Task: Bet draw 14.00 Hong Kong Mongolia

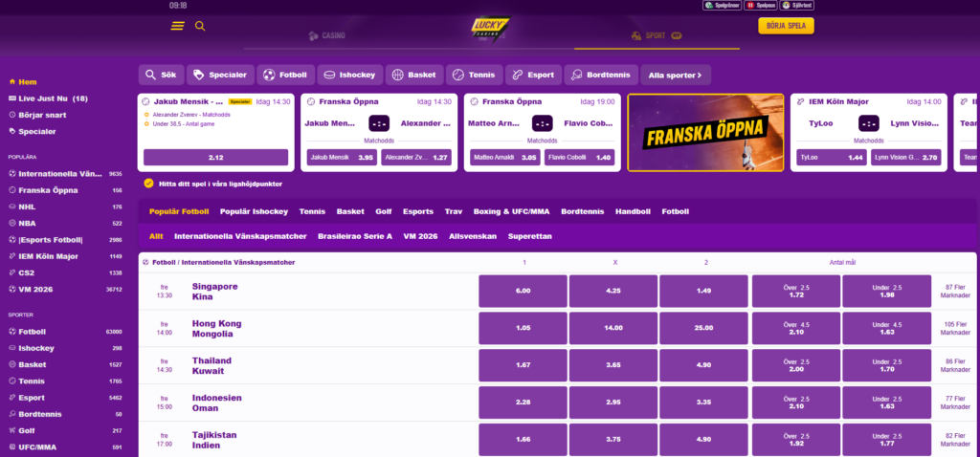Action: (613, 328)
